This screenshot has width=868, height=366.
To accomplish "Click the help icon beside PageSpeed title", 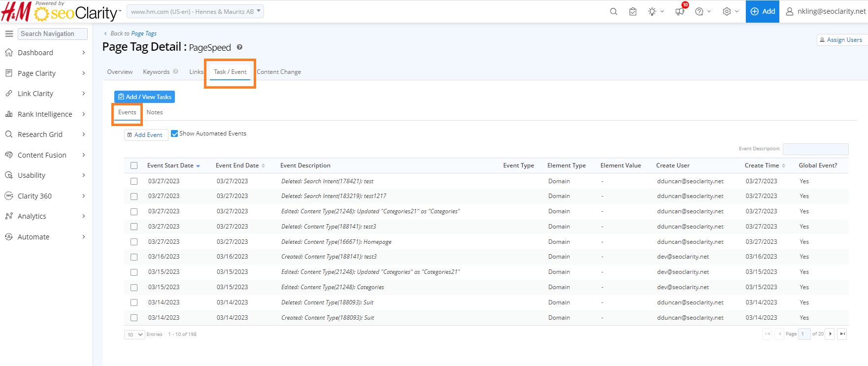I will [239, 47].
